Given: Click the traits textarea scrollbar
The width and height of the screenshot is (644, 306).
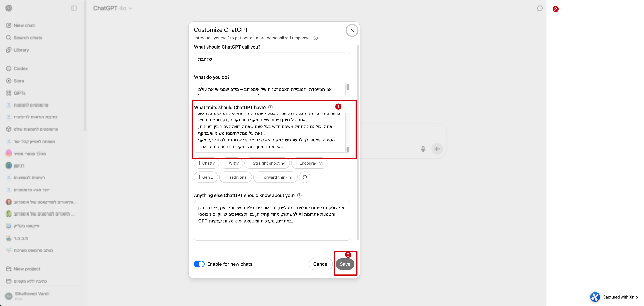Looking at the screenshot, I should (347, 149).
